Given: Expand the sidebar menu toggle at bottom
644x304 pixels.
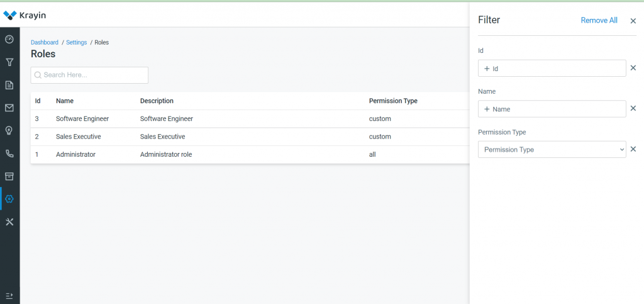Looking at the screenshot, I should click(x=9, y=296).
